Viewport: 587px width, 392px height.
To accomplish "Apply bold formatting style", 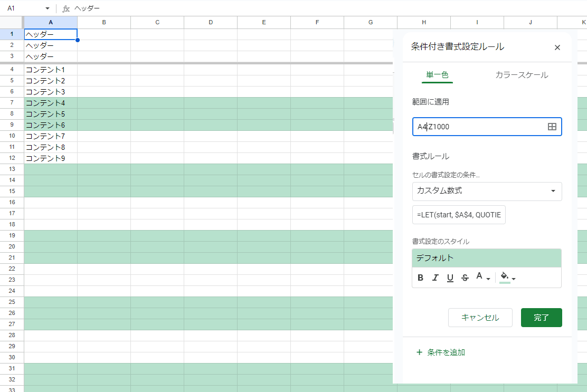I will [x=420, y=277].
